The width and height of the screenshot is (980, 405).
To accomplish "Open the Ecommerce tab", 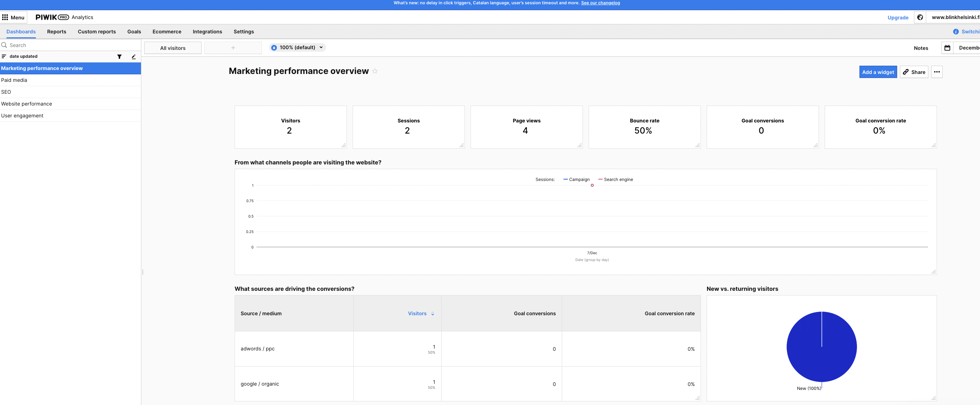I will pyautogui.click(x=167, y=32).
